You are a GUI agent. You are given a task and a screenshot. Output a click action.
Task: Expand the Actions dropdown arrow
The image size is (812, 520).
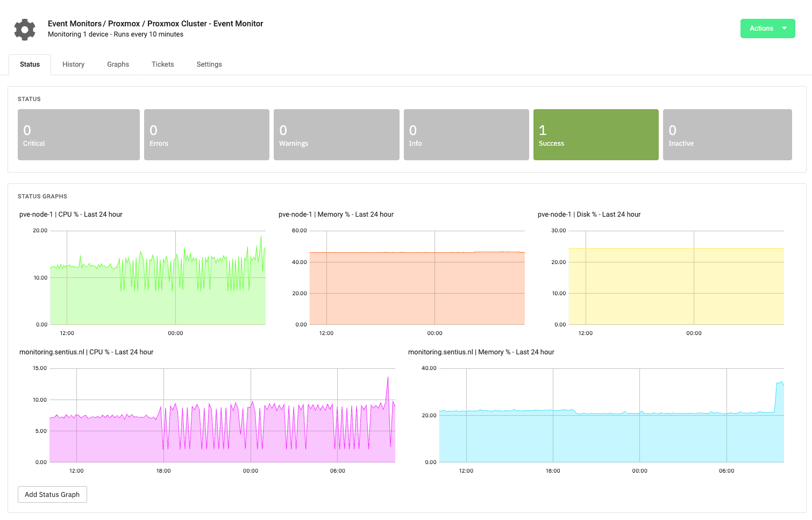[784, 29]
